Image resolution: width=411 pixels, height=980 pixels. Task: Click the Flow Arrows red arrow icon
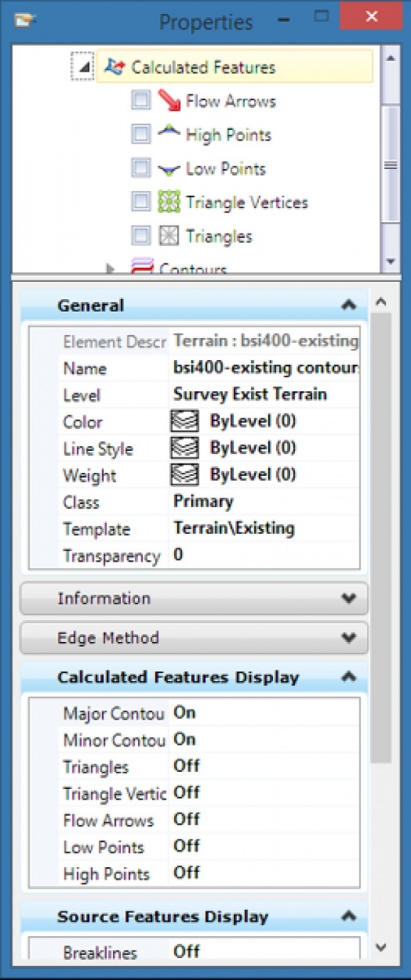[x=169, y=100]
